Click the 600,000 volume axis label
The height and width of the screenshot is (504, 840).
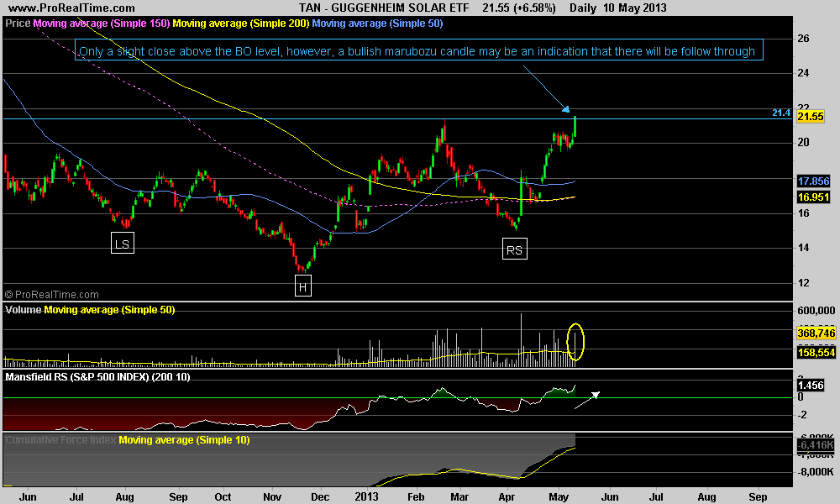(816, 311)
